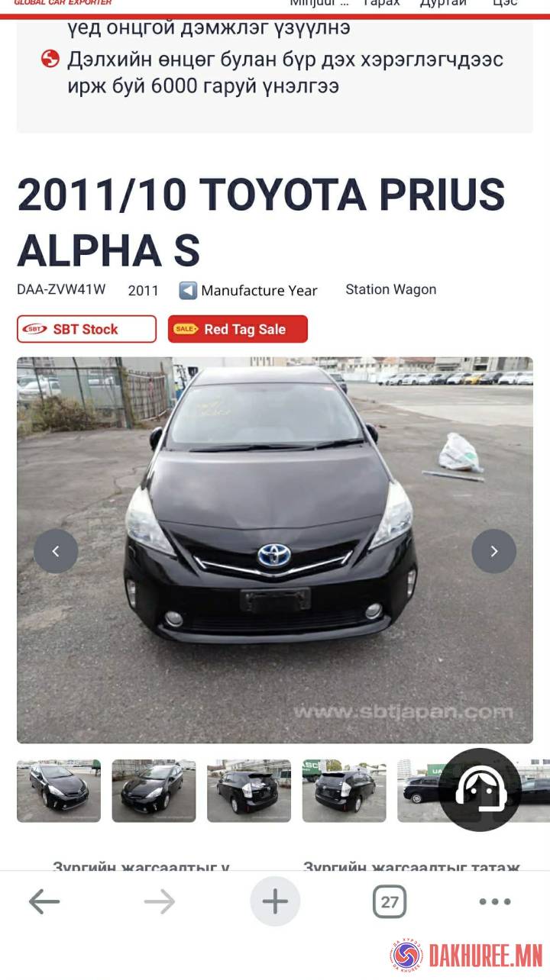View the 27 open tabs
Image resolution: width=550 pixels, height=980 pixels.
point(390,902)
